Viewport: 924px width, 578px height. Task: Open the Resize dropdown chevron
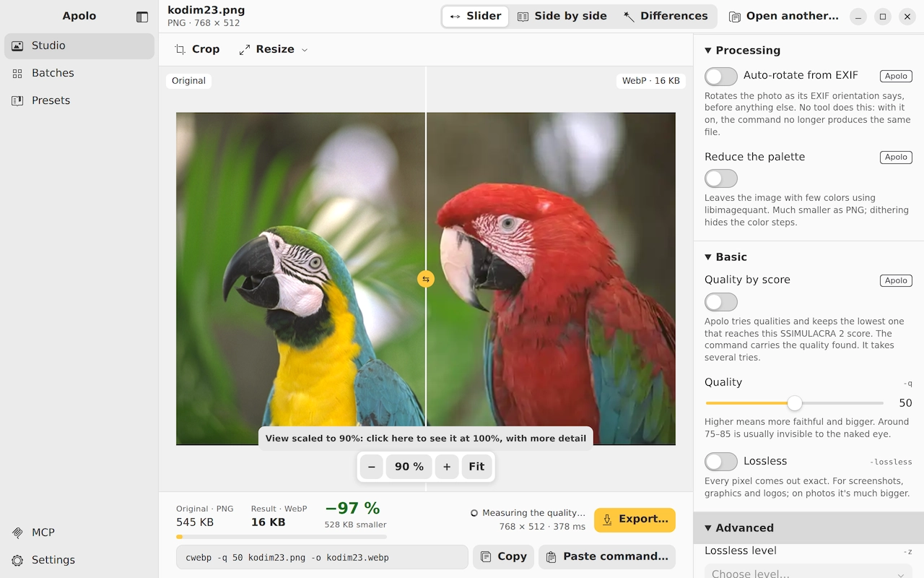point(305,50)
